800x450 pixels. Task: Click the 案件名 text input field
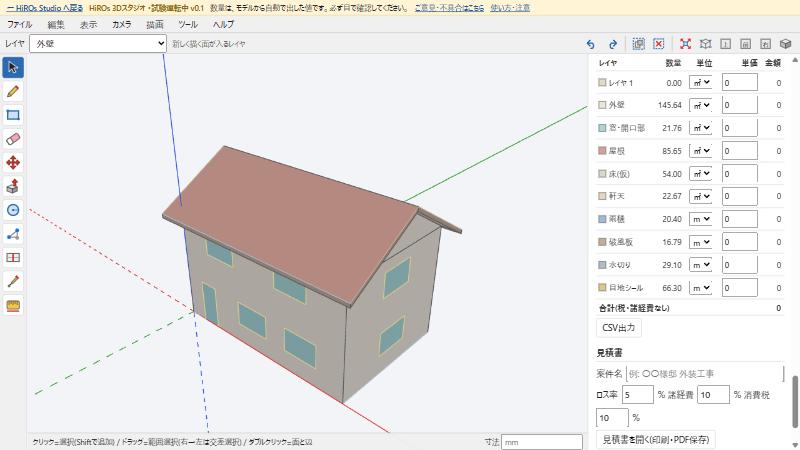point(705,374)
